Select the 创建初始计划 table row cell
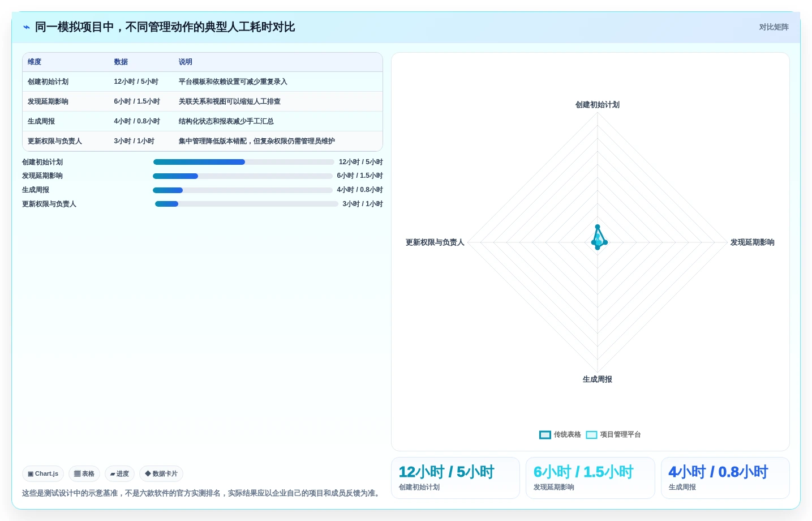 click(x=48, y=82)
